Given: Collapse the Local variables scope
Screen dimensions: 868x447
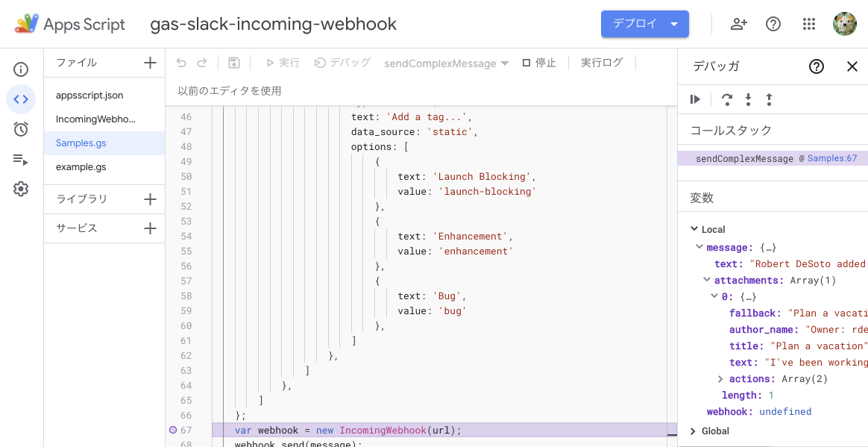Looking at the screenshot, I should pyautogui.click(x=694, y=229).
